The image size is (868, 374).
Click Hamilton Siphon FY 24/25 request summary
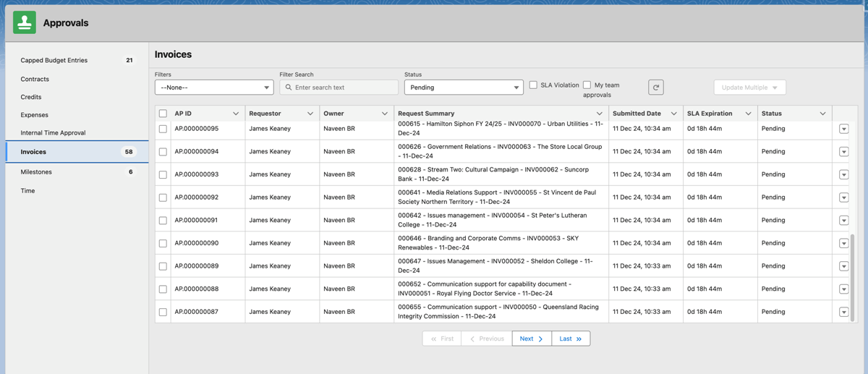point(501,129)
